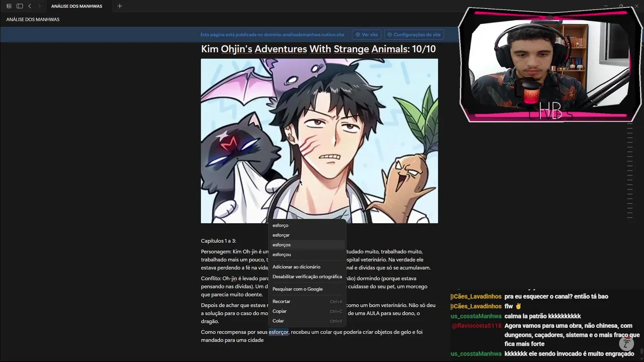Click chat message "kkkkkkk ele sendo invocado"
This screenshot has width=644, height=362.
pyautogui.click(x=569, y=354)
